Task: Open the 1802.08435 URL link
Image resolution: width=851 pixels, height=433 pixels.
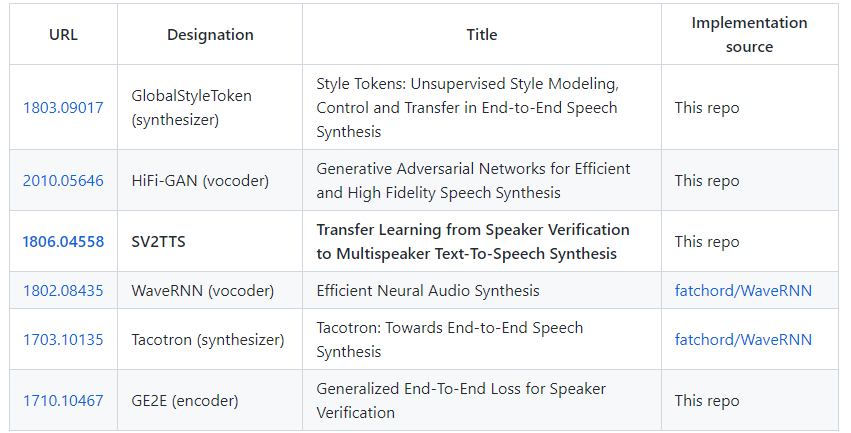Action: 63,290
